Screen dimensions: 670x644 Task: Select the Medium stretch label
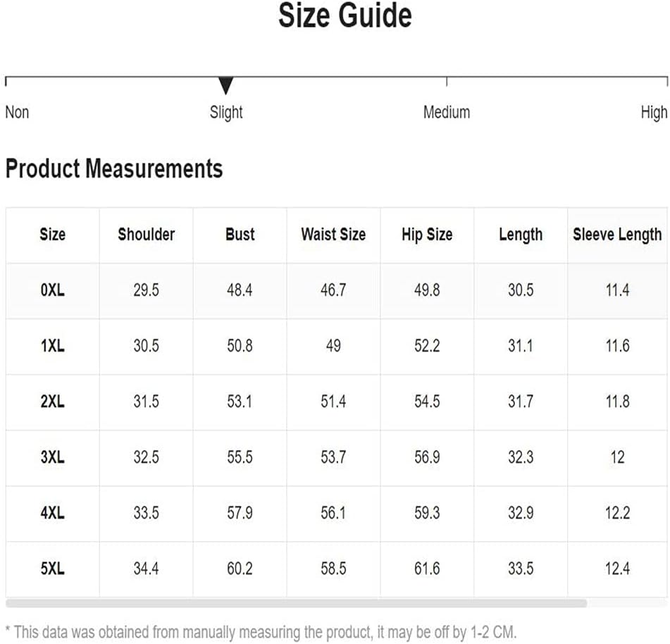click(447, 113)
